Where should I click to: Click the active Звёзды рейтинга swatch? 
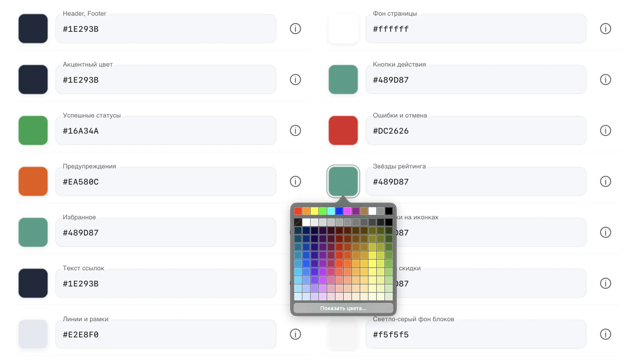343,182
